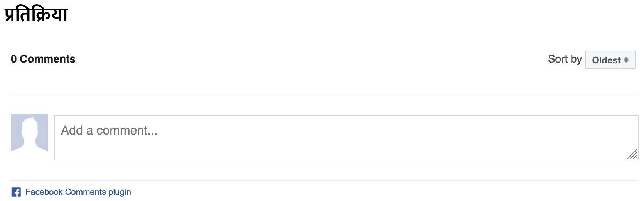Click the up-down arrows in Oldest selector
This screenshot has width=644, height=201.
(626, 60)
